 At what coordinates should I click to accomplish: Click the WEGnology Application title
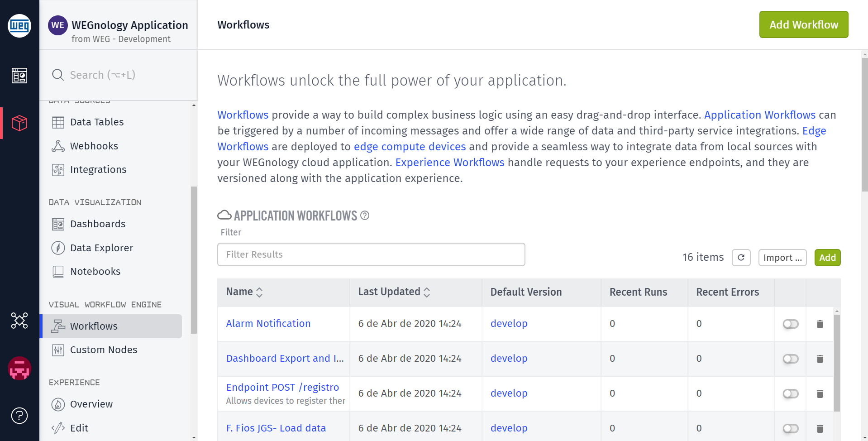130,25
